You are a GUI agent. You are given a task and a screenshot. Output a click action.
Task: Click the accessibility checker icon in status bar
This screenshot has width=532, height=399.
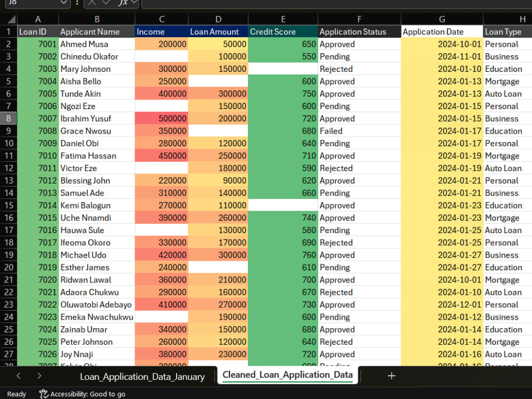(x=44, y=394)
